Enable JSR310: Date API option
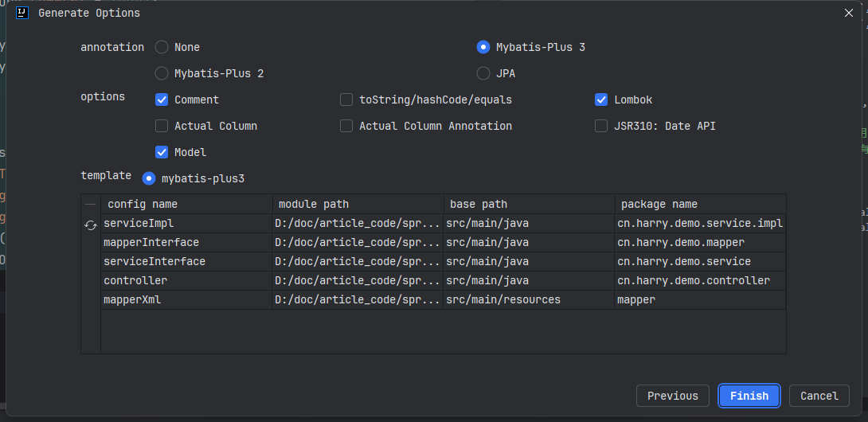868x422 pixels. click(x=601, y=127)
